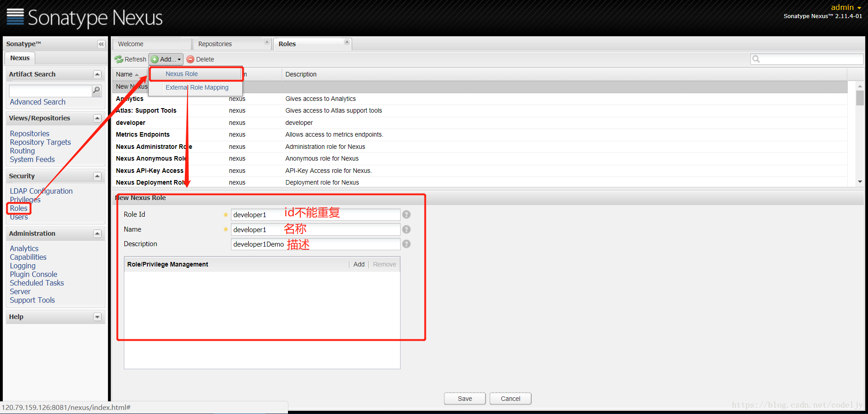Click the Refresh toolbar button
This screenshot has height=414, width=868.
pos(131,59)
